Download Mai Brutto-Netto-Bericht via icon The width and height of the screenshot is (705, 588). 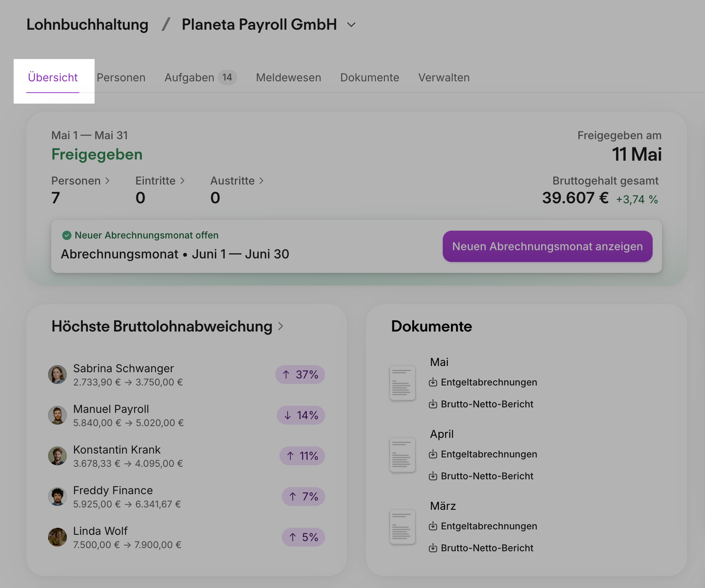point(433,404)
